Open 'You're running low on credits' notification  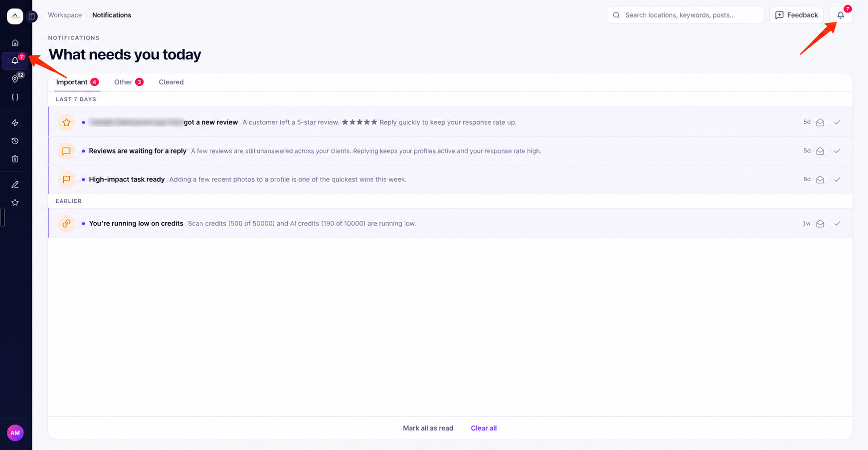click(x=450, y=224)
